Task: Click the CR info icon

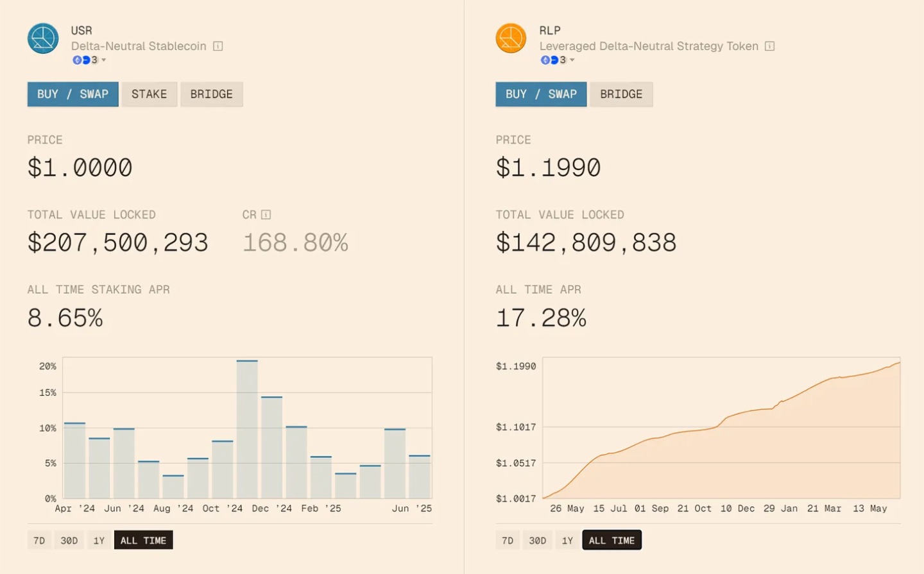Action: tap(266, 215)
